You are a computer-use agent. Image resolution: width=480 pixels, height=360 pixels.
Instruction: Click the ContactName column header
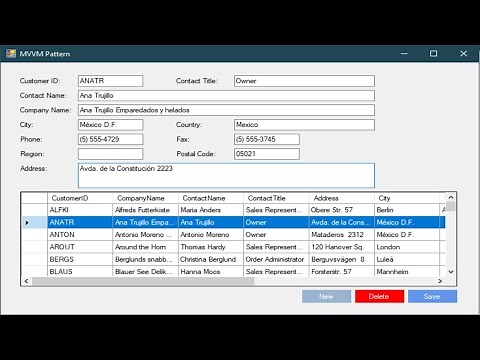click(211, 198)
